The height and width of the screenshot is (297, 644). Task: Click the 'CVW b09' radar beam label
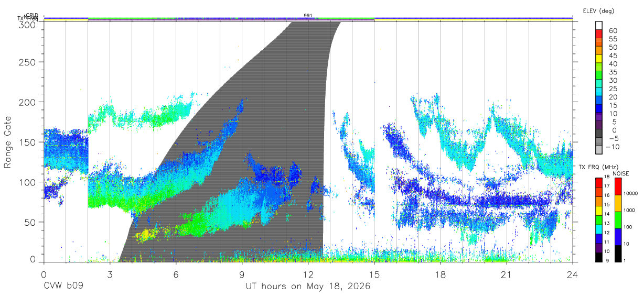point(63,287)
